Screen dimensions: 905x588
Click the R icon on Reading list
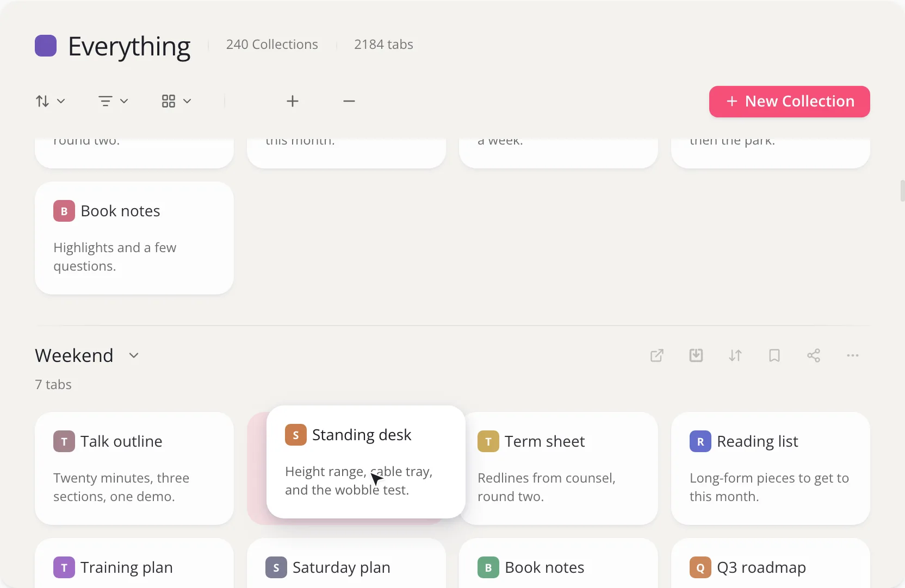pos(701,441)
